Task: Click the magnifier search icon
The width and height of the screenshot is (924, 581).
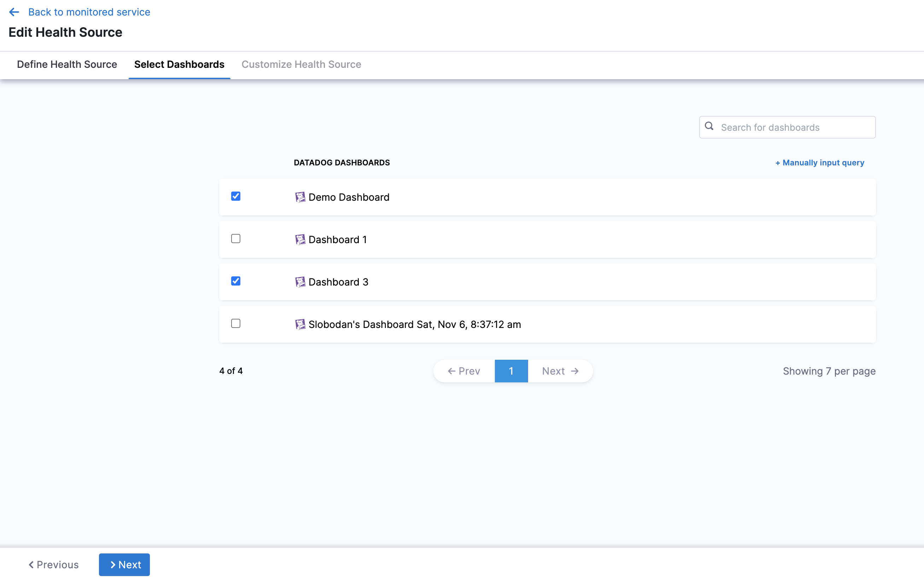Action: (x=709, y=126)
